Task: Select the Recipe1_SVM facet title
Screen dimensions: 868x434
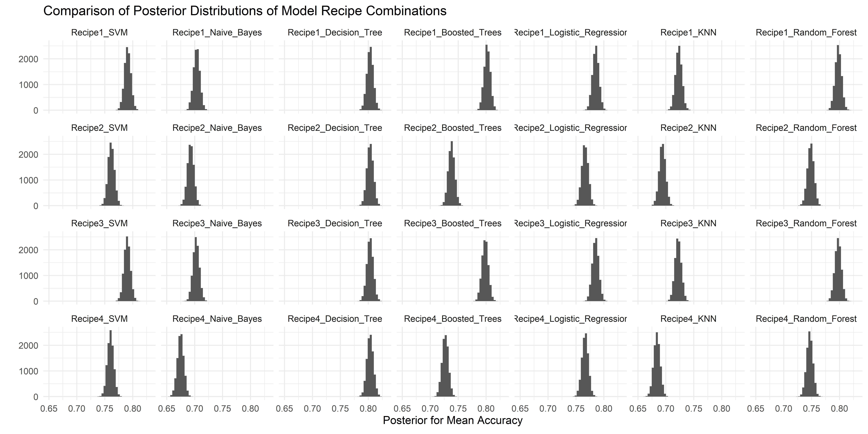Action: 99,33
